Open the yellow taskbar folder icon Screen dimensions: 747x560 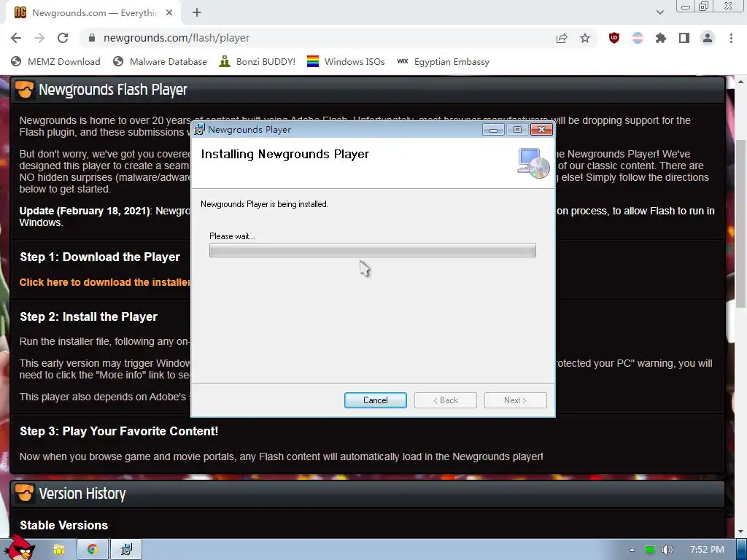coord(59,550)
